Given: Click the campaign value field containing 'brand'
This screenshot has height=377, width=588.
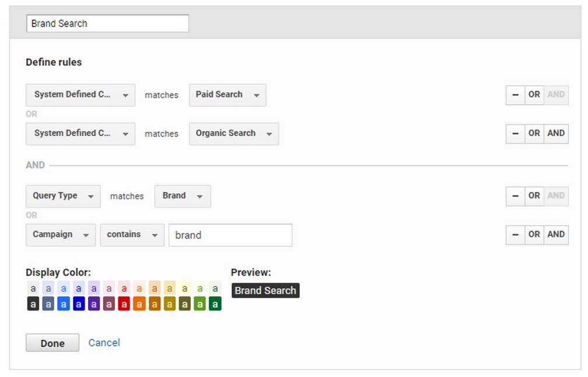Looking at the screenshot, I should pos(230,235).
